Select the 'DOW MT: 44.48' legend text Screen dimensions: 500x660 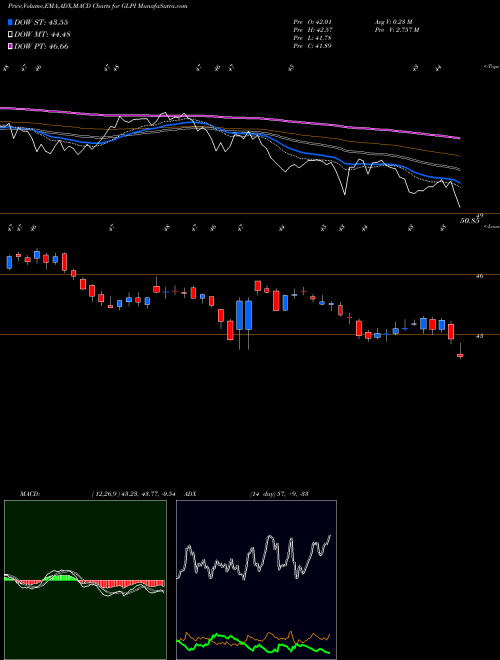click(x=42, y=35)
